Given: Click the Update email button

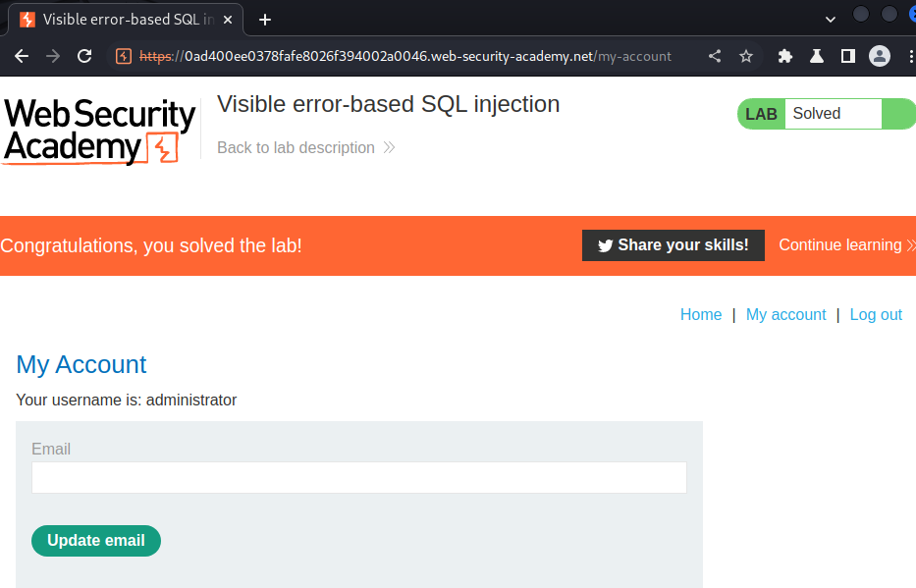Looking at the screenshot, I should [96, 541].
